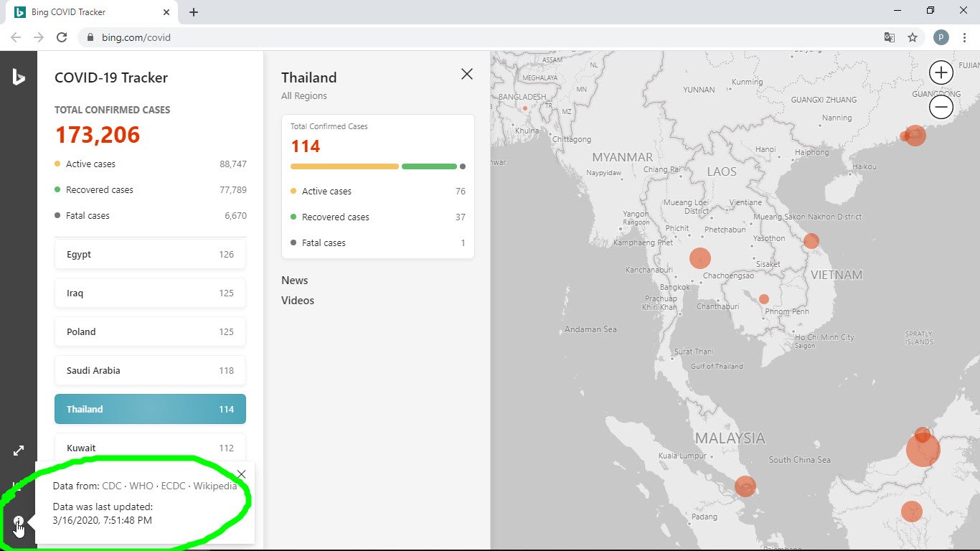Open the News section for Thailand
Screen dimensions: 980x551
[x=295, y=281]
